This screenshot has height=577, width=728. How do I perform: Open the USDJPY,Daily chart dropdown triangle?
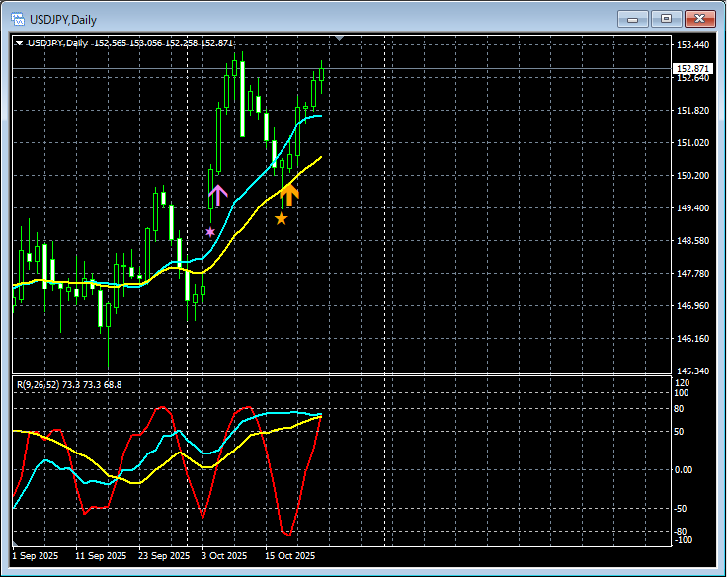point(20,43)
